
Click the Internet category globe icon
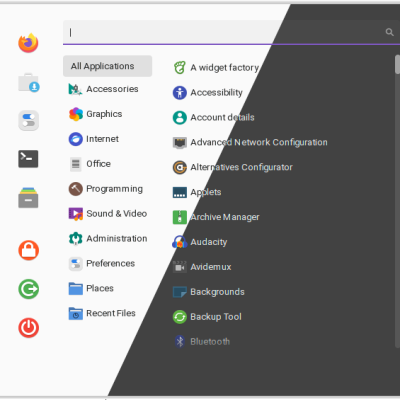(76, 139)
